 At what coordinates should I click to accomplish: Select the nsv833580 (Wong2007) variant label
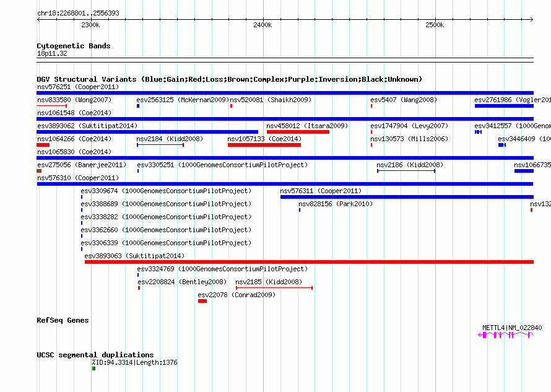click(x=74, y=100)
